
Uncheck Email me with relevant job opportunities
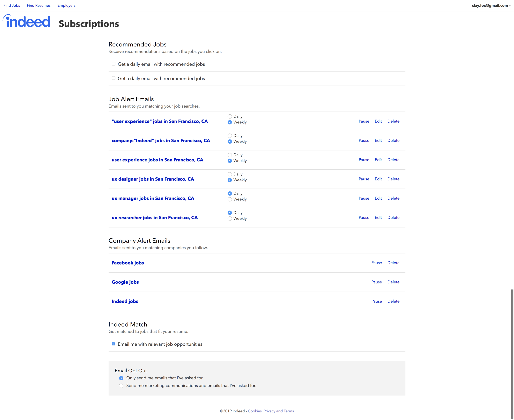pyautogui.click(x=113, y=344)
